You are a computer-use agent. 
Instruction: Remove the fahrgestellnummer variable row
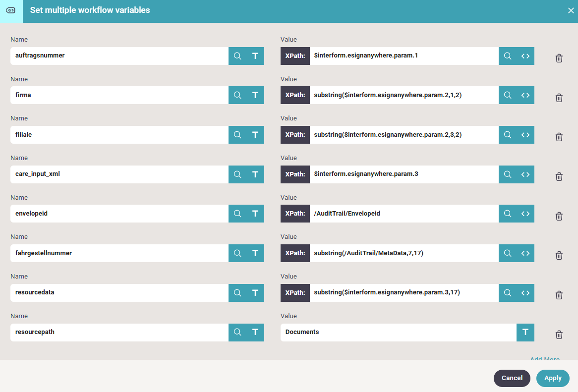tap(559, 255)
